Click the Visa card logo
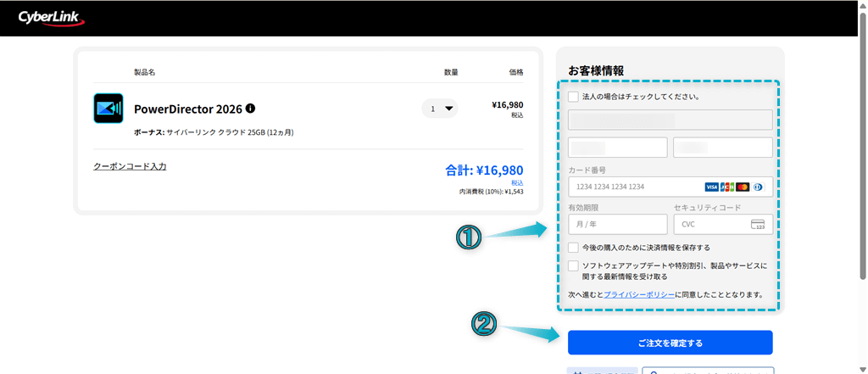The width and height of the screenshot is (868, 374). (711, 187)
